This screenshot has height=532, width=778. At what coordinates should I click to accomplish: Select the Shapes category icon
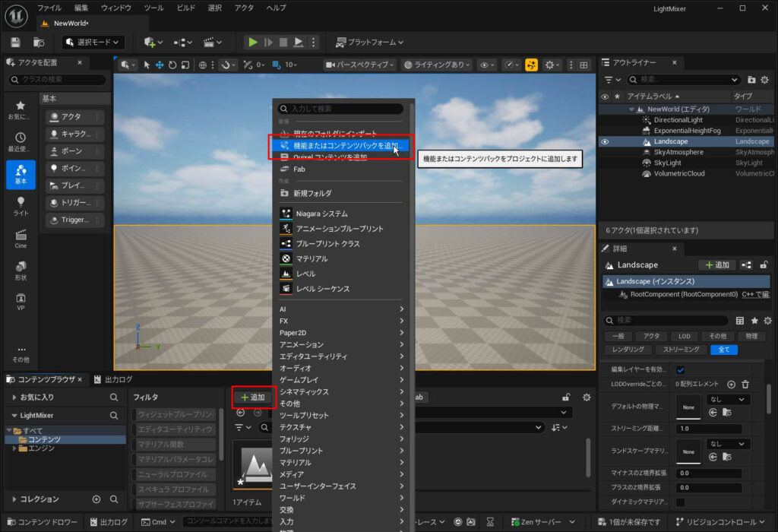click(21, 271)
